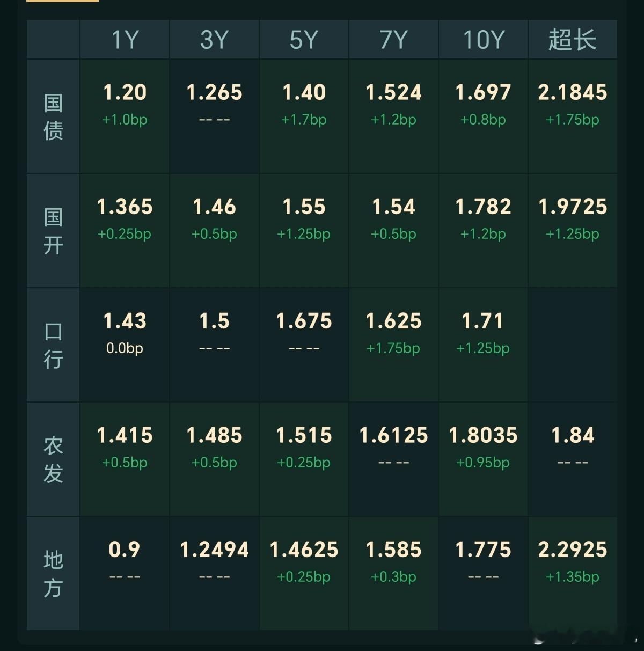Open the 地方 超长 2.2925 cell

[573, 574]
